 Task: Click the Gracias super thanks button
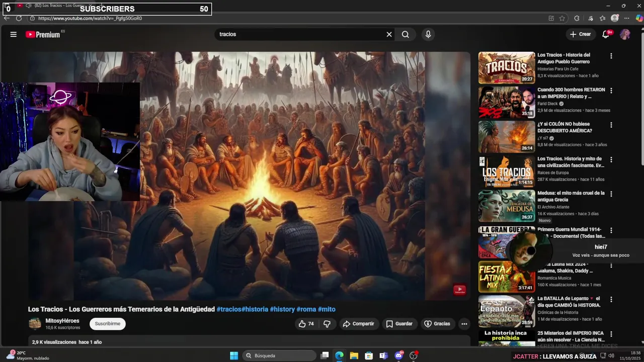[x=437, y=324]
